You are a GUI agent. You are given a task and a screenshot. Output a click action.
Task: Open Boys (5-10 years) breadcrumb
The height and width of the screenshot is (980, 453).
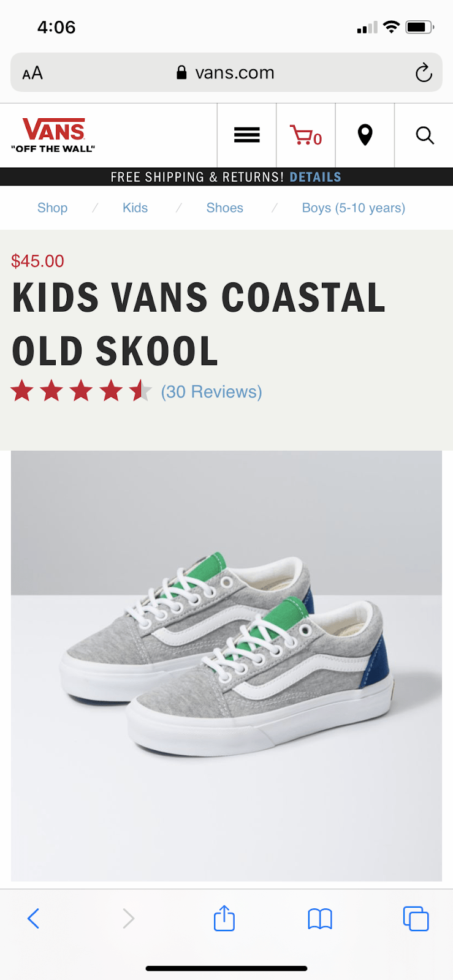(x=354, y=208)
